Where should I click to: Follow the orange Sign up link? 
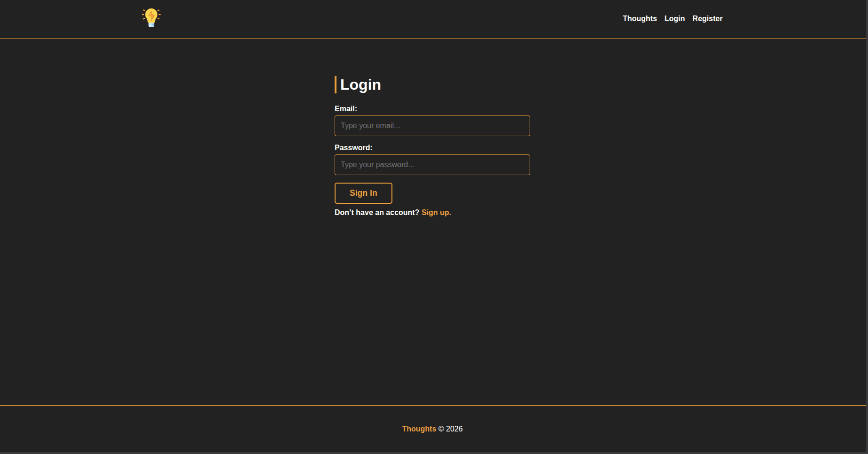(436, 213)
